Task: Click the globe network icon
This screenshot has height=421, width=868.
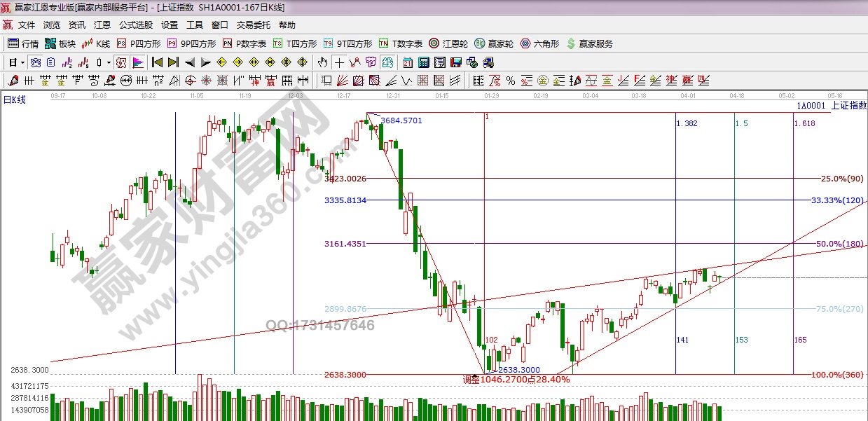Action: tap(472, 62)
